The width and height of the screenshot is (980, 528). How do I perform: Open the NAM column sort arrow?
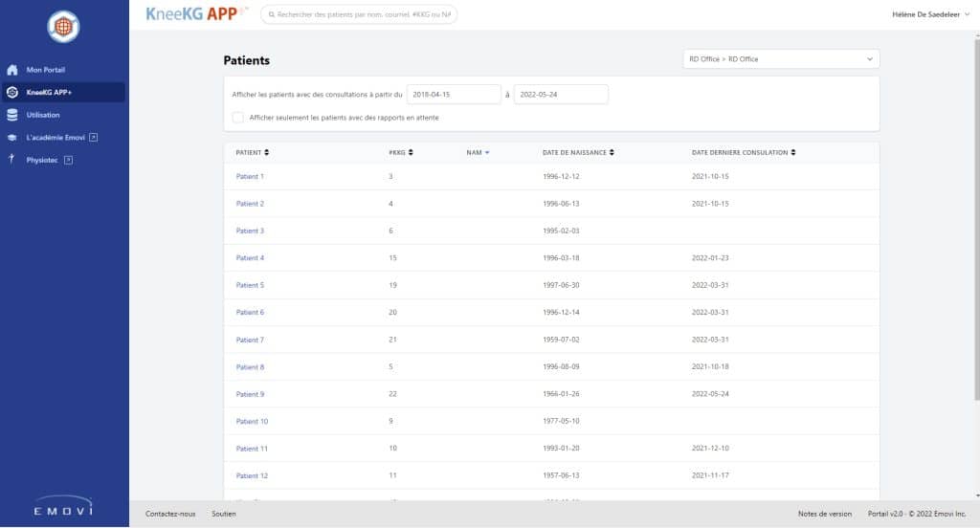coord(486,152)
